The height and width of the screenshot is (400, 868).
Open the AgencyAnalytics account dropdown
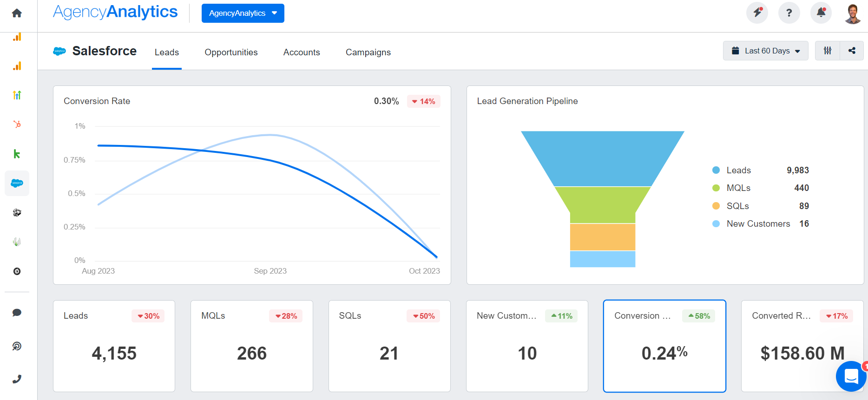243,13
